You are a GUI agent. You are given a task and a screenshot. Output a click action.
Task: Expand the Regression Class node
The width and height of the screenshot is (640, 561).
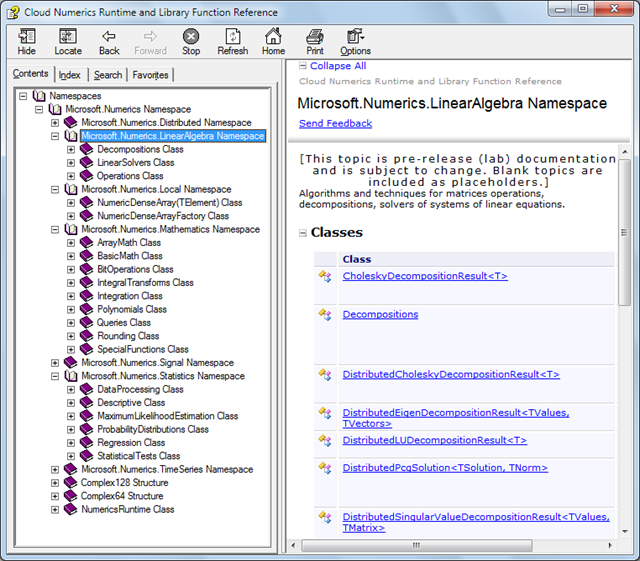[x=71, y=443]
